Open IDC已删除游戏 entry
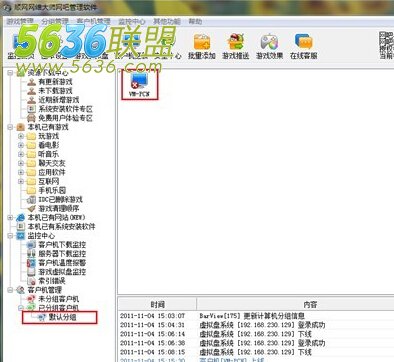The height and width of the screenshot is (362, 394). 60,199
